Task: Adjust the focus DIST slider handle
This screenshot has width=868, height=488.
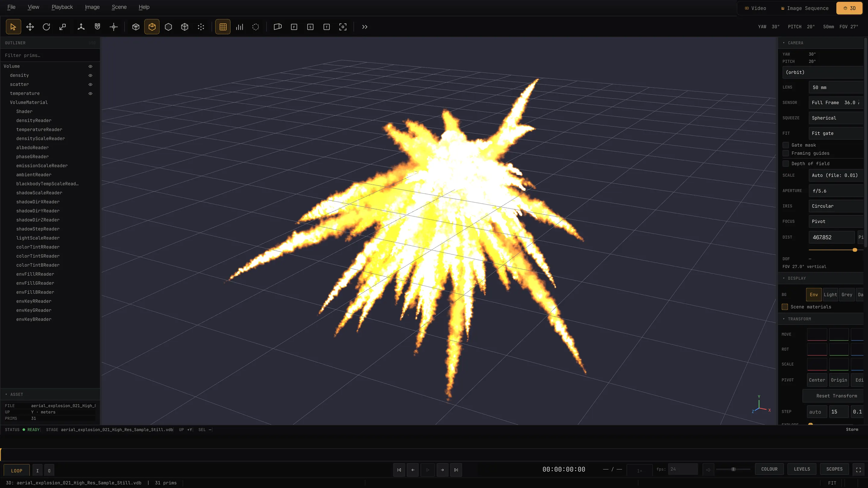Action: click(855, 250)
